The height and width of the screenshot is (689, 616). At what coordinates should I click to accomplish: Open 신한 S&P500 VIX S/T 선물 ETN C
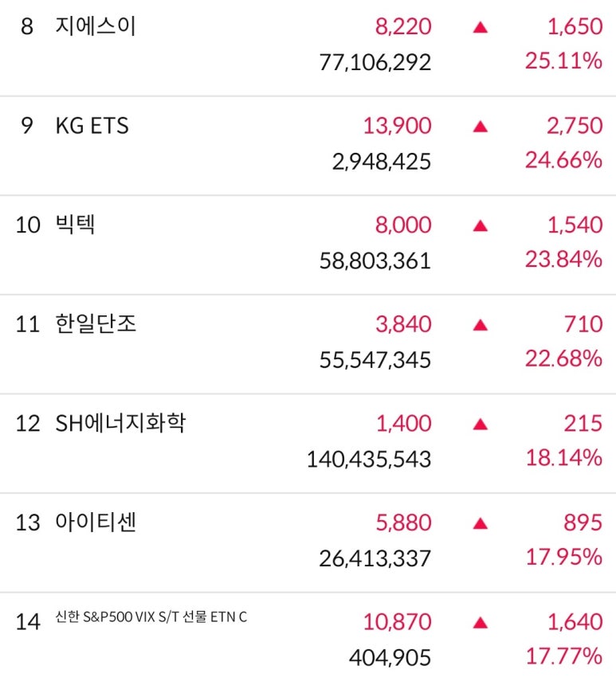coord(151,617)
